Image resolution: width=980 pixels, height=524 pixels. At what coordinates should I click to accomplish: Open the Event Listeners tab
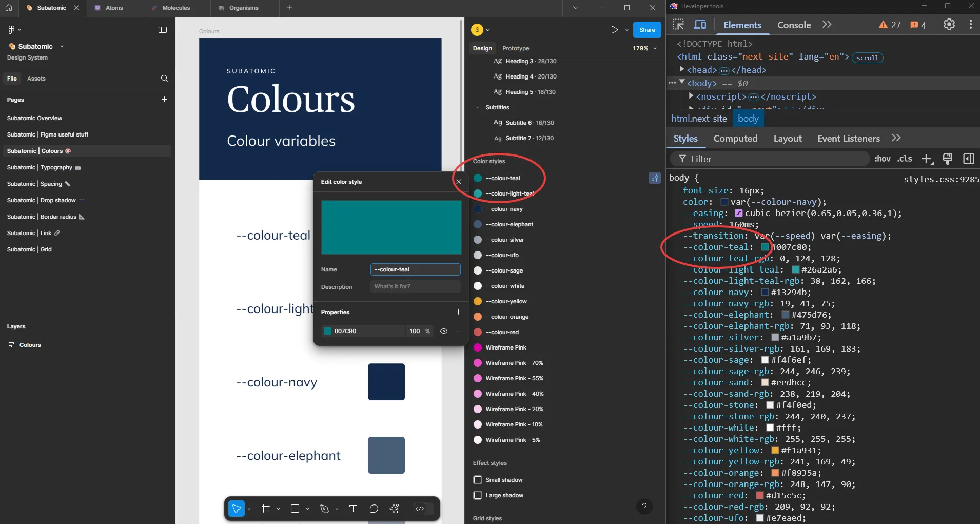849,139
